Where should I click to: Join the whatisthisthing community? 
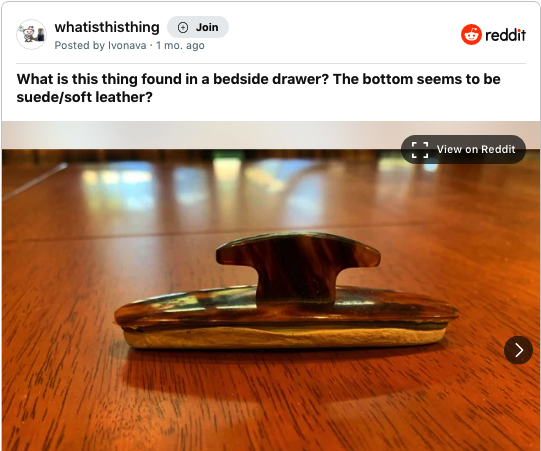198,27
